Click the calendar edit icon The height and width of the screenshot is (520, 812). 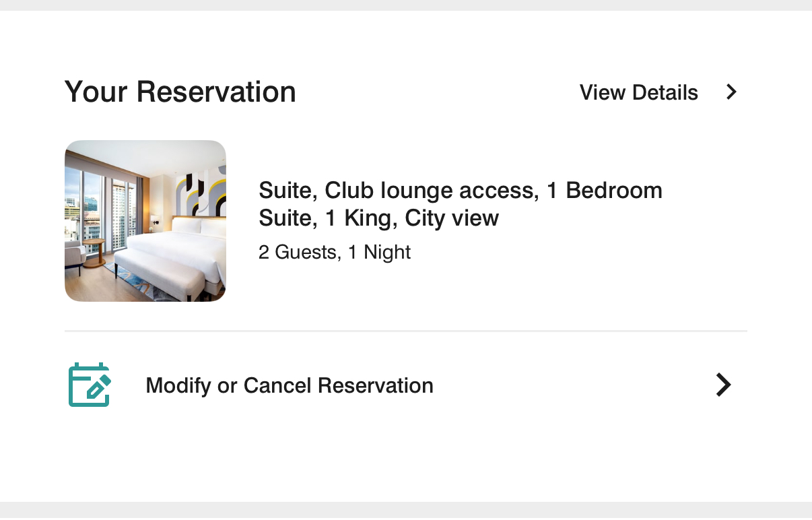pos(89,385)
